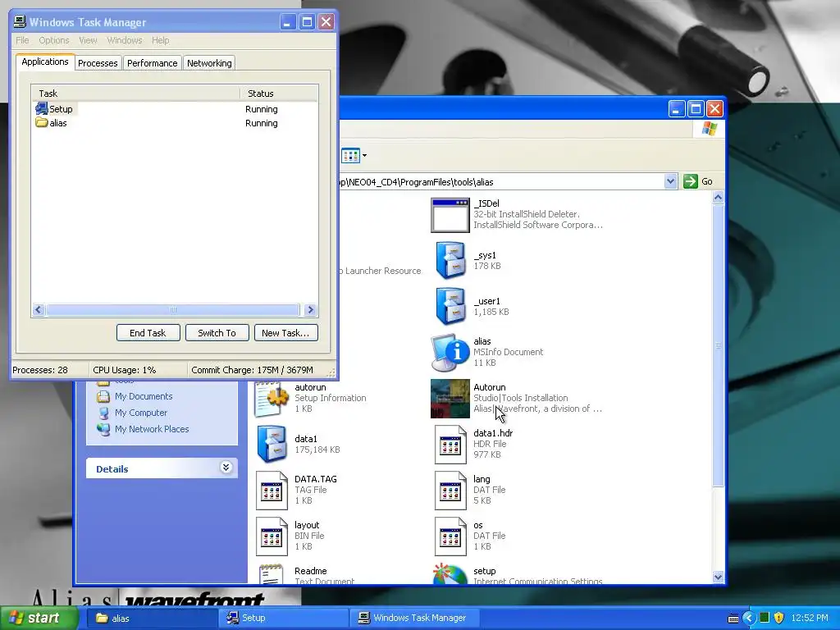Click the My Network Places icon
This screenshot has width=840, height=630.
tap(103, 429)
